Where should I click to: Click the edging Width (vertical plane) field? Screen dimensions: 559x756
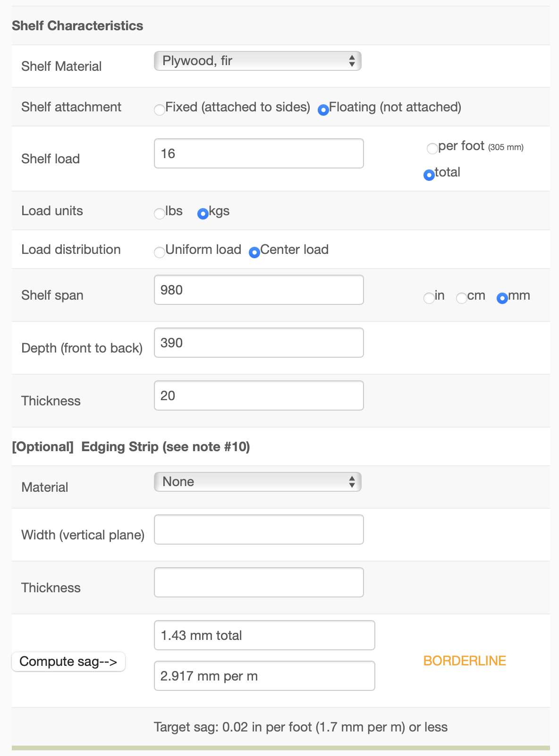[259, 529]
